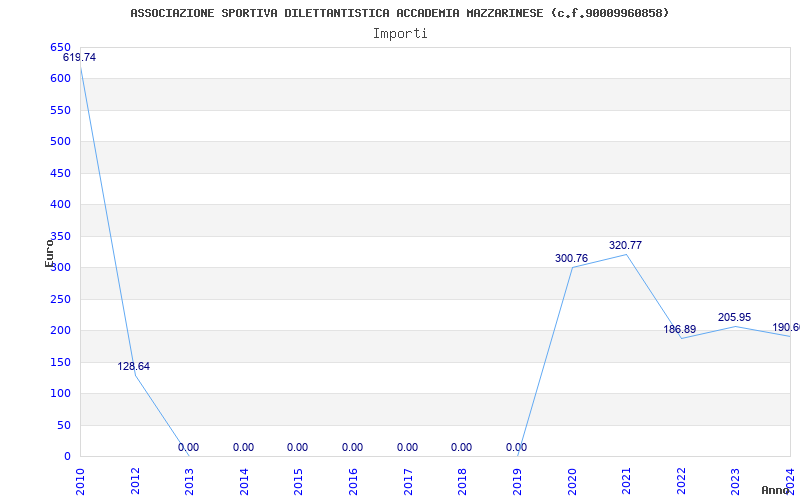Screen dimensions: 800x500
Task: Click the 600 y-axis tick value
Action: point(60,79)
